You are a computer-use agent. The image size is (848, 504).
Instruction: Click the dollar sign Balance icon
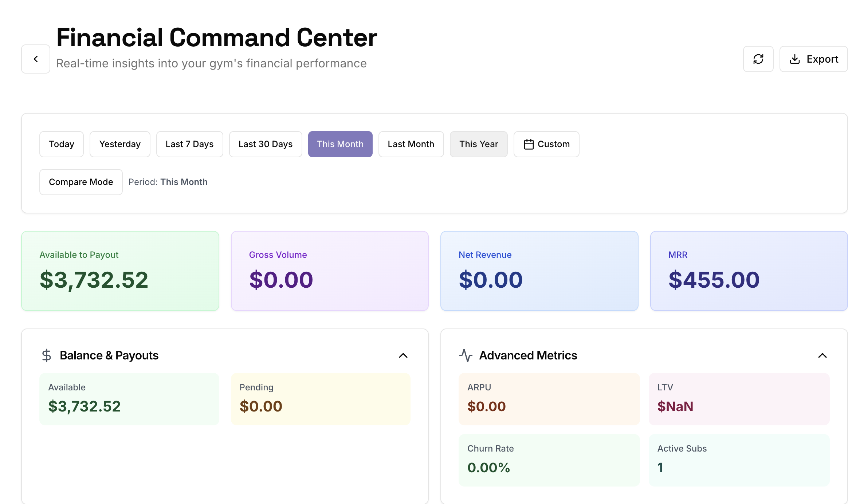pos(47,355)
